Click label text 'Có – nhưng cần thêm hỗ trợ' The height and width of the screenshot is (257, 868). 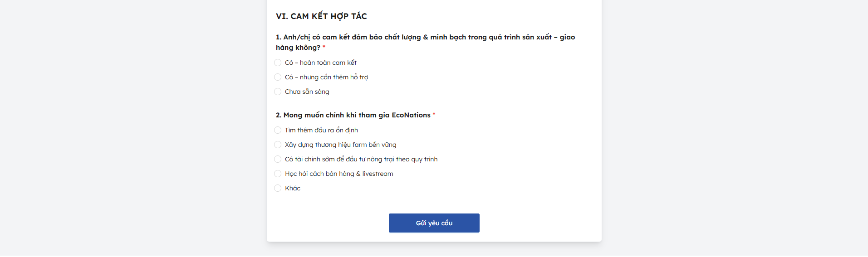(326, 77)
